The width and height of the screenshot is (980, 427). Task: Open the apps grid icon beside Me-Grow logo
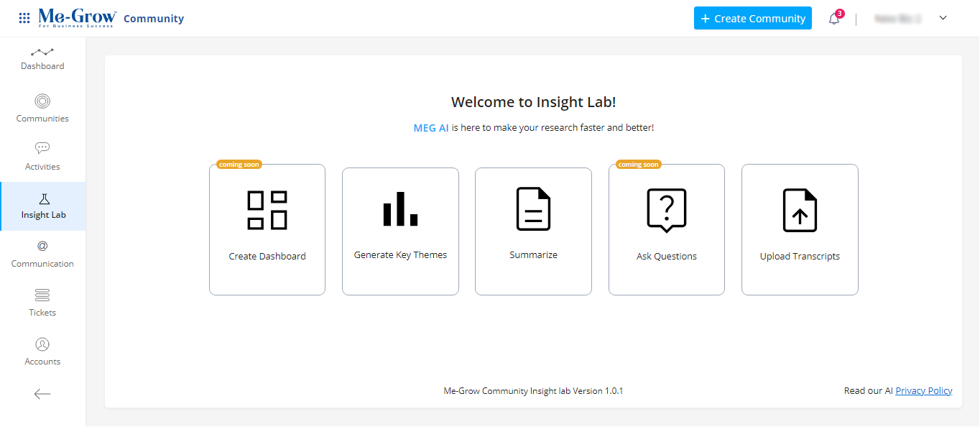tap(24, 17)
